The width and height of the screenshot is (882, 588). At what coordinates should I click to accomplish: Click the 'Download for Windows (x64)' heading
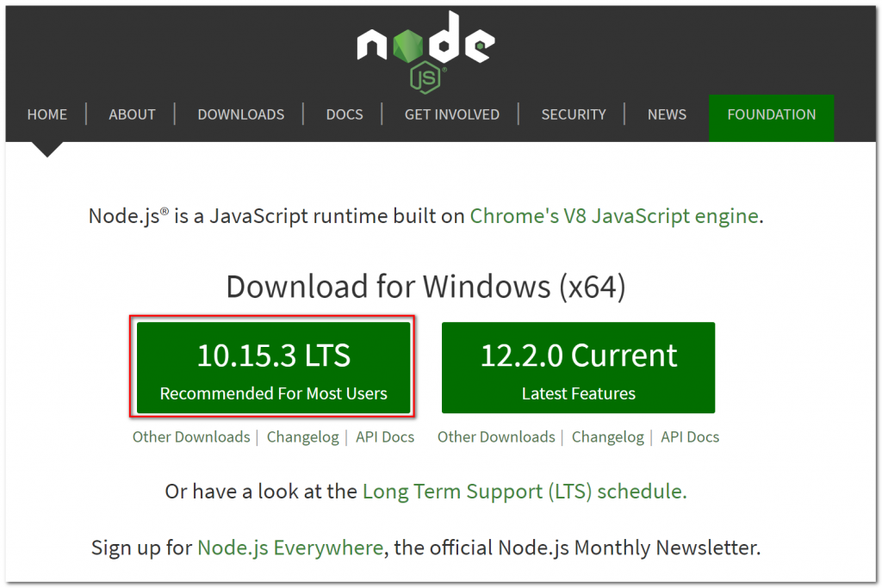[425, 287]
